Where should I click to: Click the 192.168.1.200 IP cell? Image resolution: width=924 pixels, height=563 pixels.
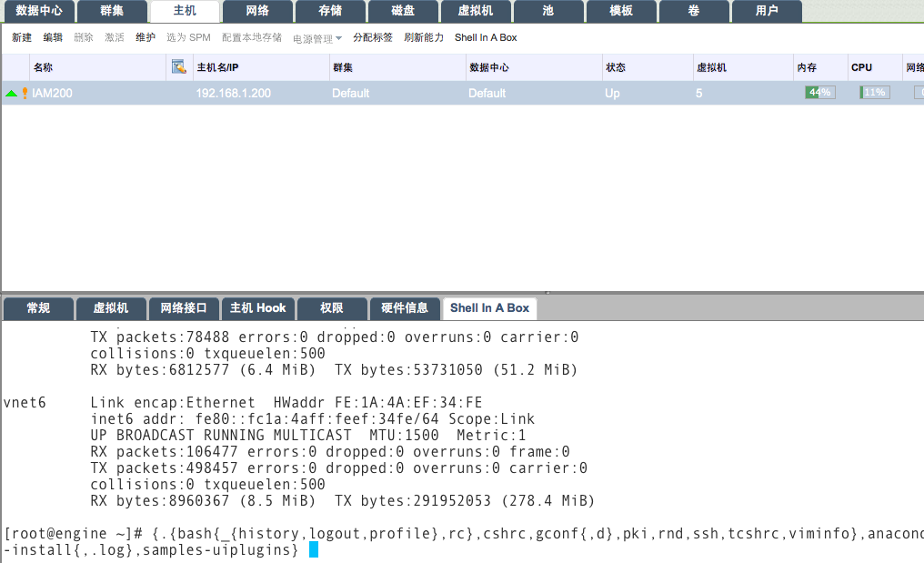[x=234, y=93]
